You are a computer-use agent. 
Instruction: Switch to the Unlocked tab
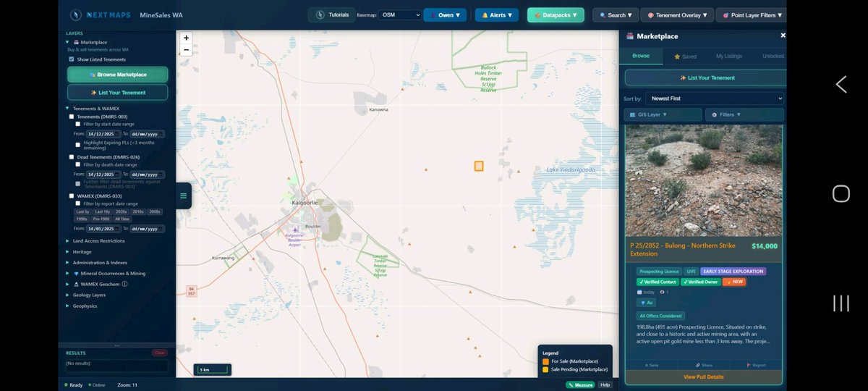(x=773, y=56)
